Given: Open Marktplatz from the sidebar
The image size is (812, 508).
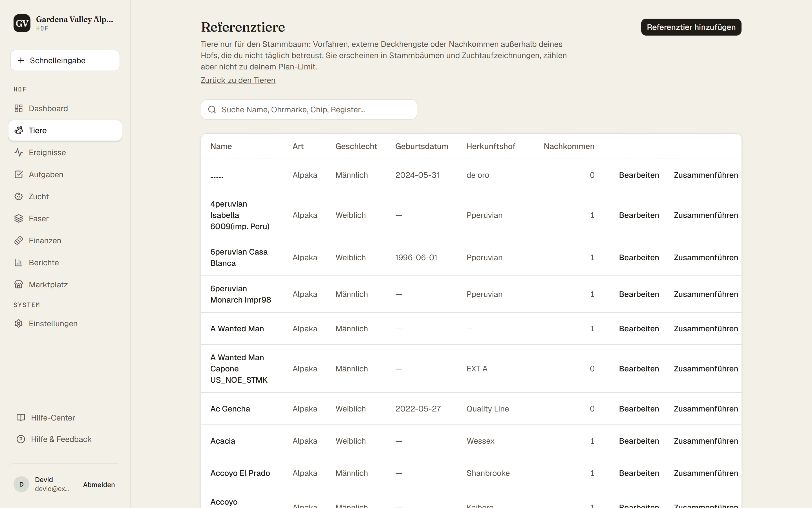Looking at the screenshot, I should point(65,284).
